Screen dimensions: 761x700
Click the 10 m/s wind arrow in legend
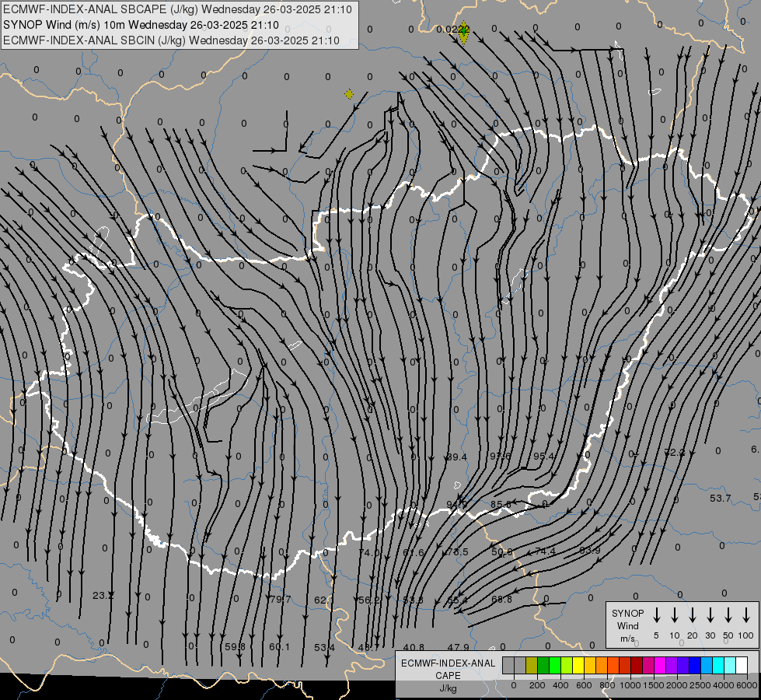click(674, 614)
